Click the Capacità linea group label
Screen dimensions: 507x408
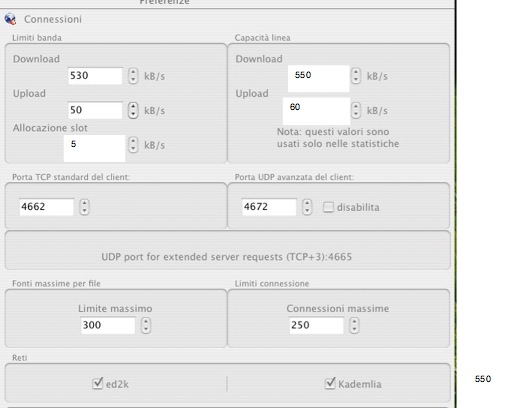click(262, 38)
